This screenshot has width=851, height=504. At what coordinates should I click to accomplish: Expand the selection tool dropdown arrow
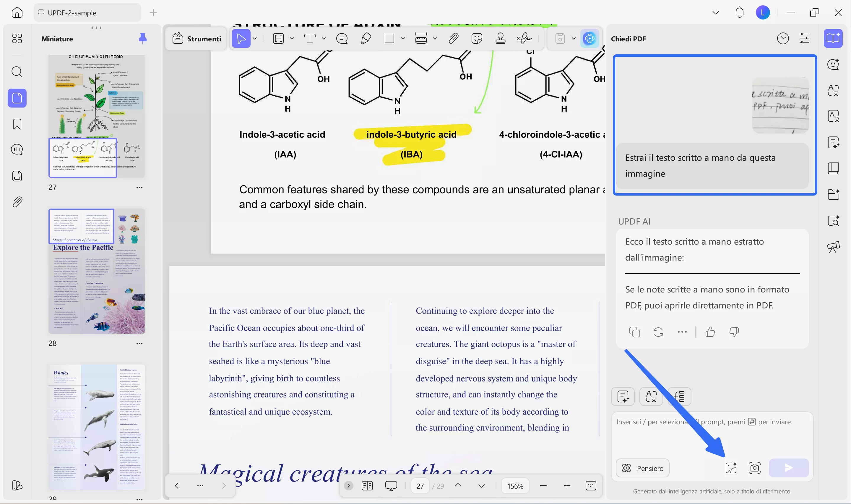point(255,38)
